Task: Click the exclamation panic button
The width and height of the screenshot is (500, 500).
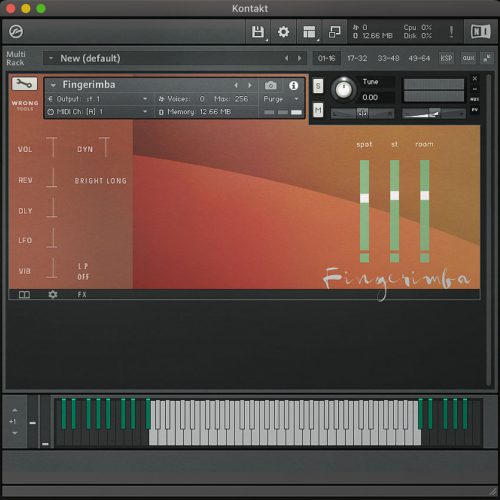Action: pos(451,32)
